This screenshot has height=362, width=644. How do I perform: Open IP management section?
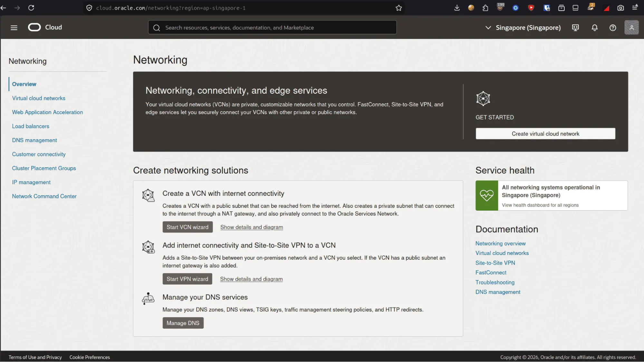[31, 182]
